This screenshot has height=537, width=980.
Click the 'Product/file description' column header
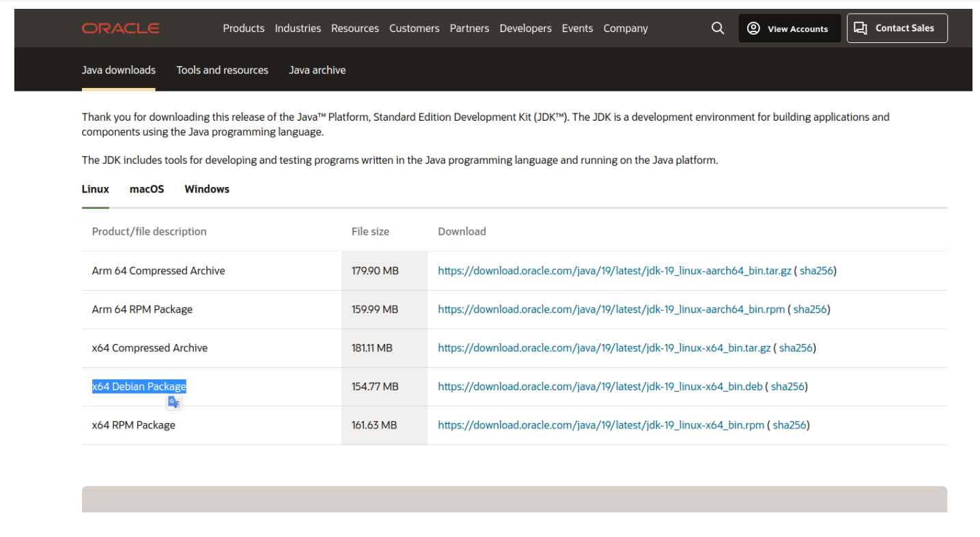149,232
